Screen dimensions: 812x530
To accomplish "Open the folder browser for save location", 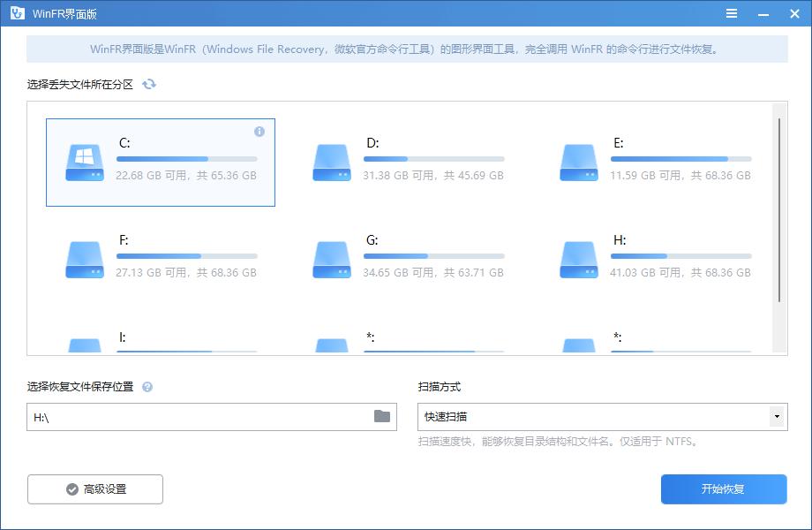I will 381,416.
